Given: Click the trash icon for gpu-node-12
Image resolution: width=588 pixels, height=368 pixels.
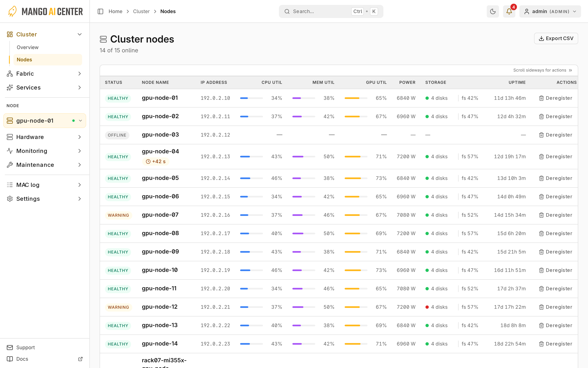Looking at the screenshot, I should point(541,307).
